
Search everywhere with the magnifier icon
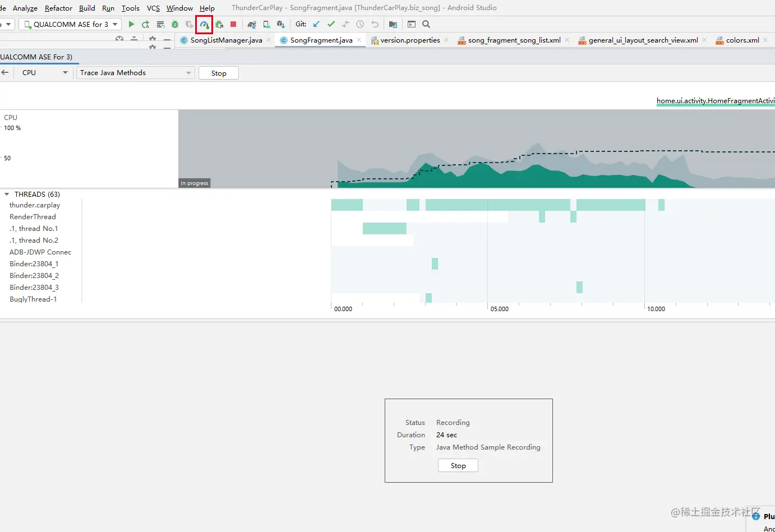click(x=426, y=24)
